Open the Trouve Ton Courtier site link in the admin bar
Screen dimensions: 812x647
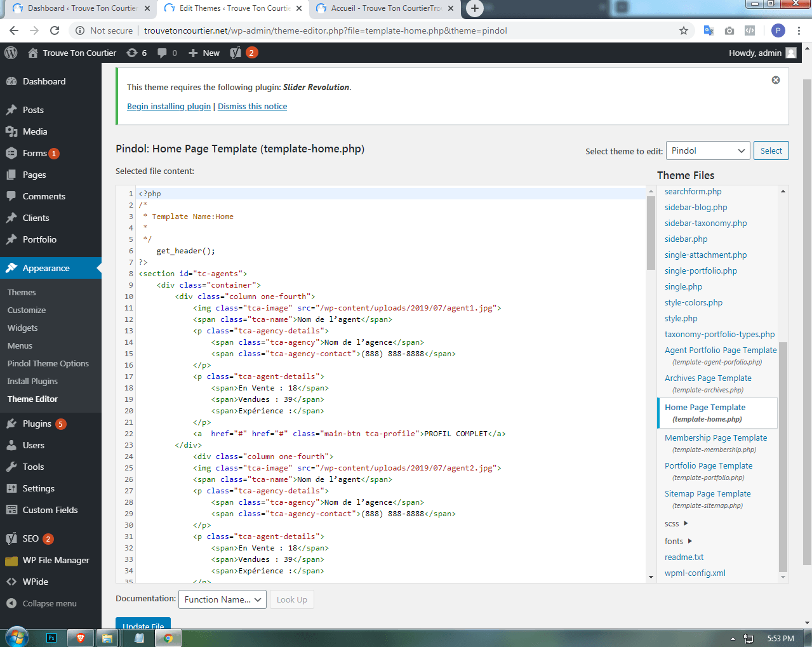tap(72, 53)
